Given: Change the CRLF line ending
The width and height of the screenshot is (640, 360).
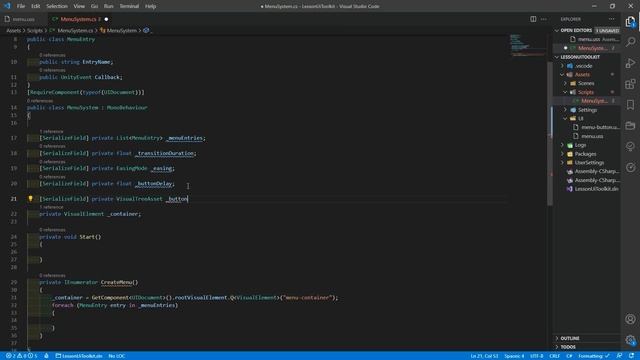Looking at the screenshot, I should (555, 356).
